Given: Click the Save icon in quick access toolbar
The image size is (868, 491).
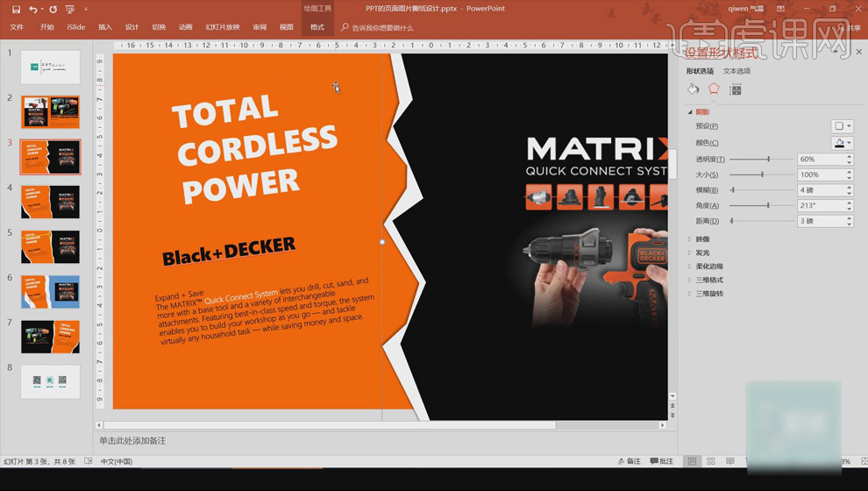Looking at the screenshot, I should 16,9.
